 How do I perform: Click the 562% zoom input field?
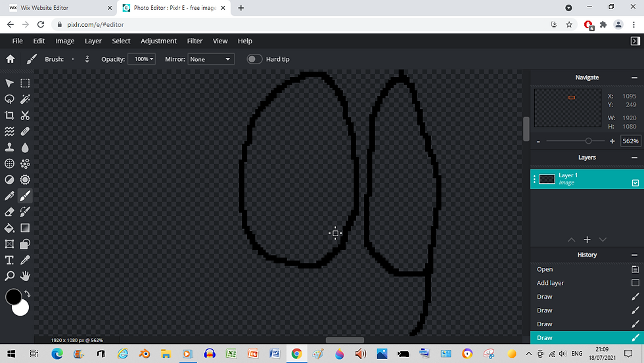click(x=630, y=141)
